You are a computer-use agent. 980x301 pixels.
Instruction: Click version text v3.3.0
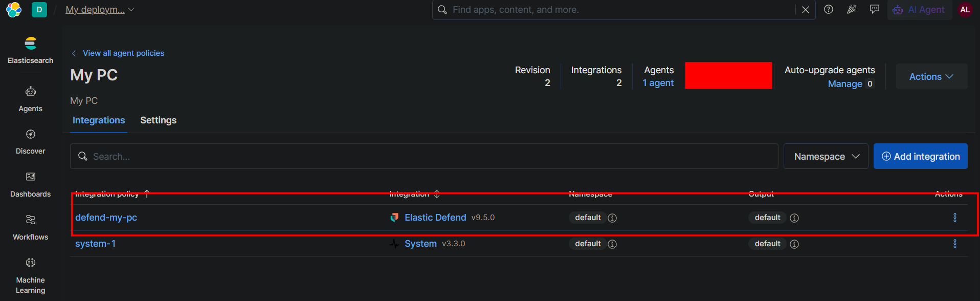click(x=454, y=244)
